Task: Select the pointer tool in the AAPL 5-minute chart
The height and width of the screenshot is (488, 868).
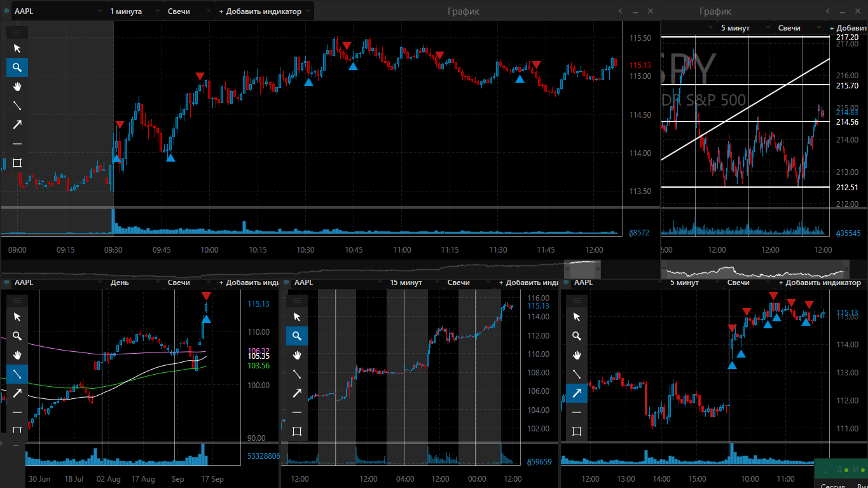Action: pos(577,317)
